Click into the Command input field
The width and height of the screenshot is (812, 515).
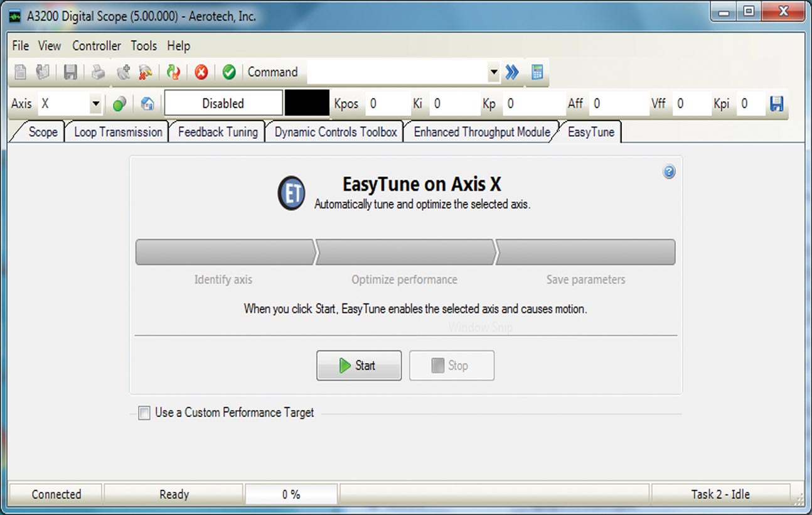[x=397, y=73]
